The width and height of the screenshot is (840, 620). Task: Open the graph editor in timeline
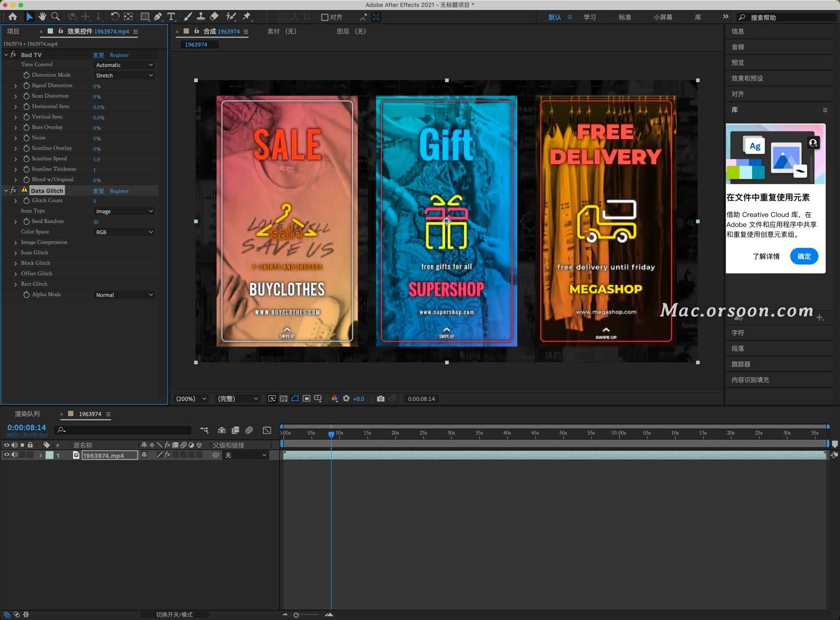[x=267, y=430]
